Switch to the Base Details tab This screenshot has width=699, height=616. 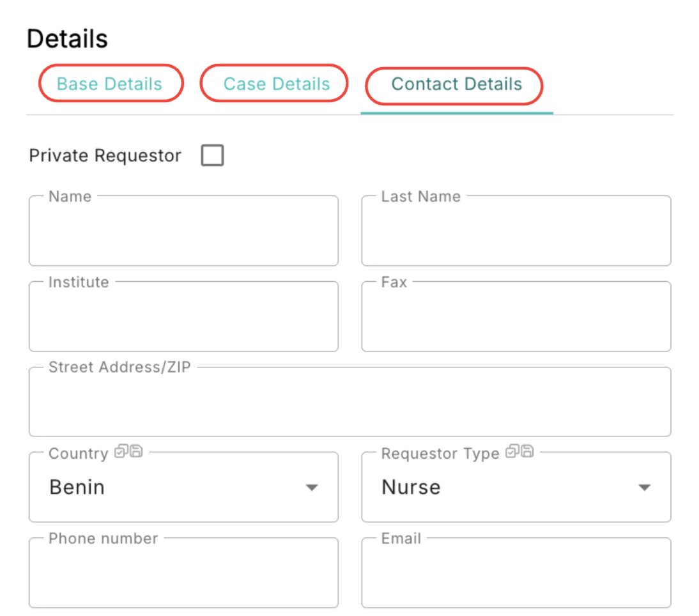pos(110,84)
